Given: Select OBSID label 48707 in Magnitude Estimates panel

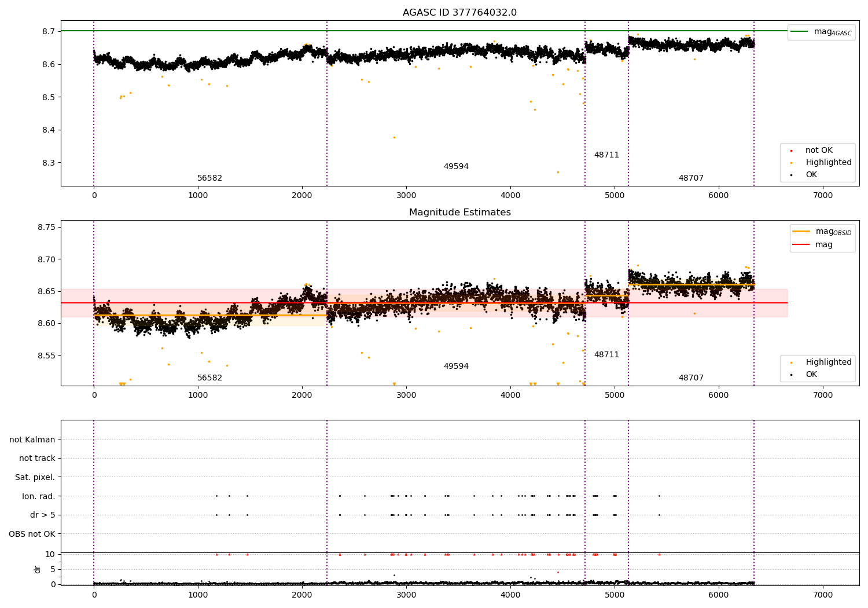Looking at the screenshot, I should tap(691, 378).
